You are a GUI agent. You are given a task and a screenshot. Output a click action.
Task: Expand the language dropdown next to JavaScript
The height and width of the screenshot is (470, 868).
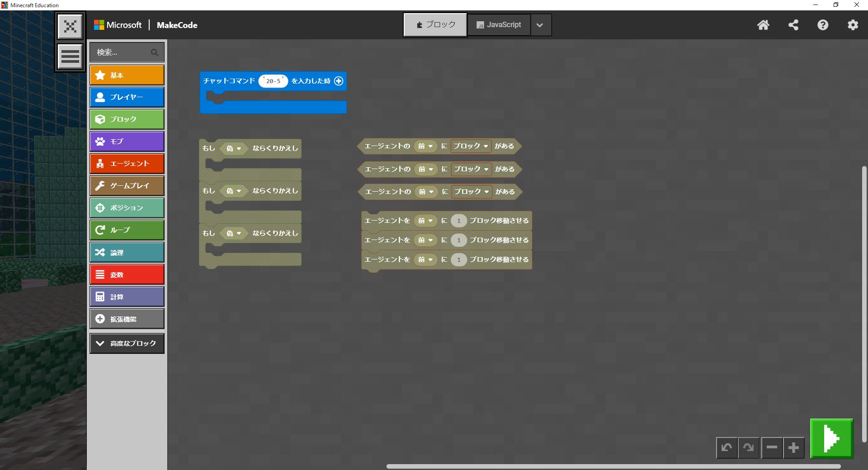point(540,25)
